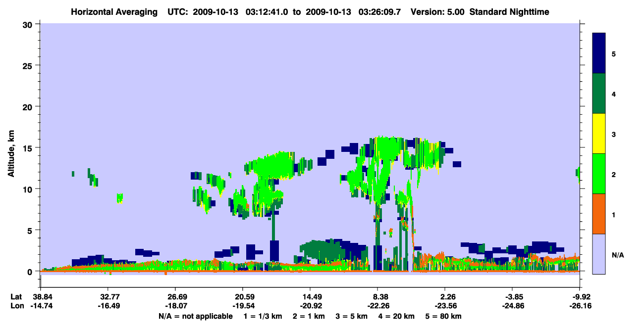
Task: Click the orange colorbar segment labeled 1
Action: click(x=599, y=214)
